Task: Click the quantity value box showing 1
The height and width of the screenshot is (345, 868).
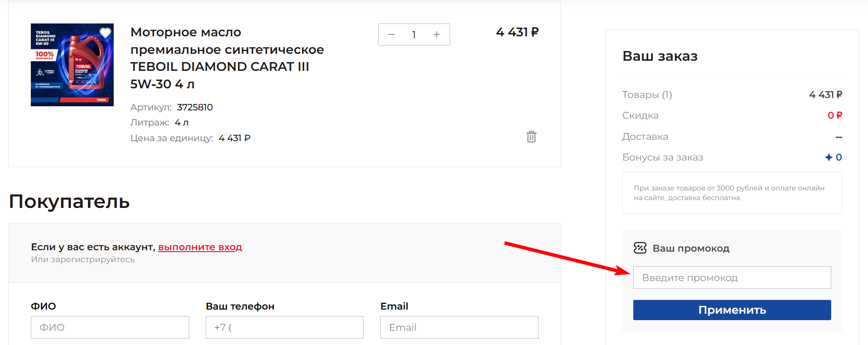Action: [414, 35]
